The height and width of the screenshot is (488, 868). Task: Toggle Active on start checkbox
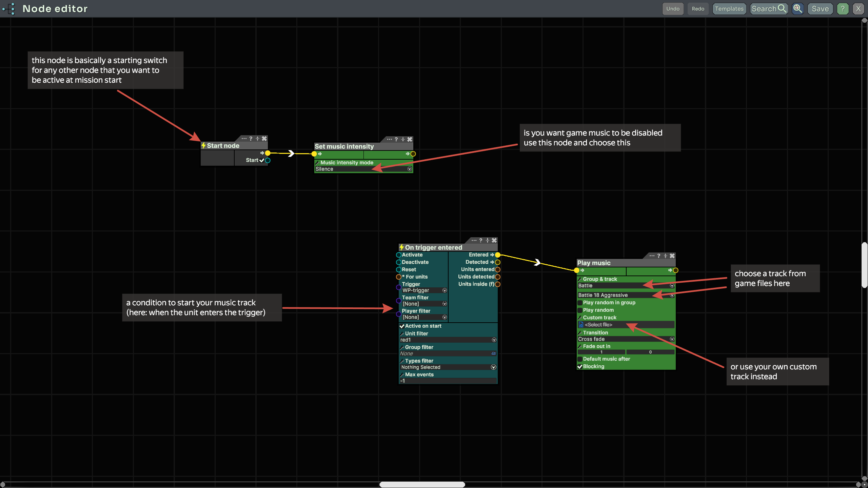402,326
